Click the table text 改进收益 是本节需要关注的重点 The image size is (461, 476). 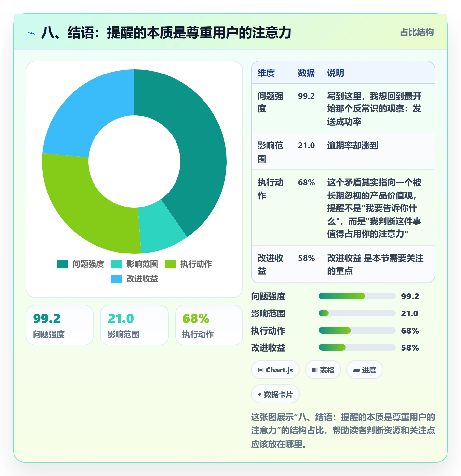coord(375,264)
